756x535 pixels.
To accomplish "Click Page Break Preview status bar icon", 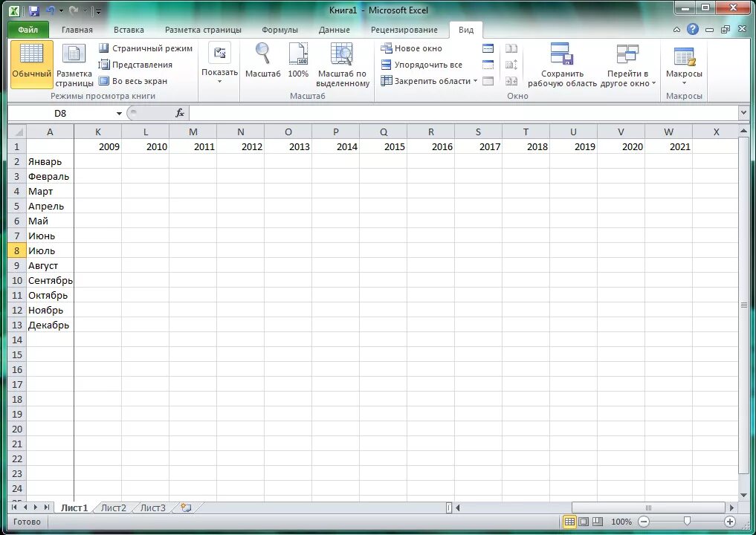I will [598, 522].
